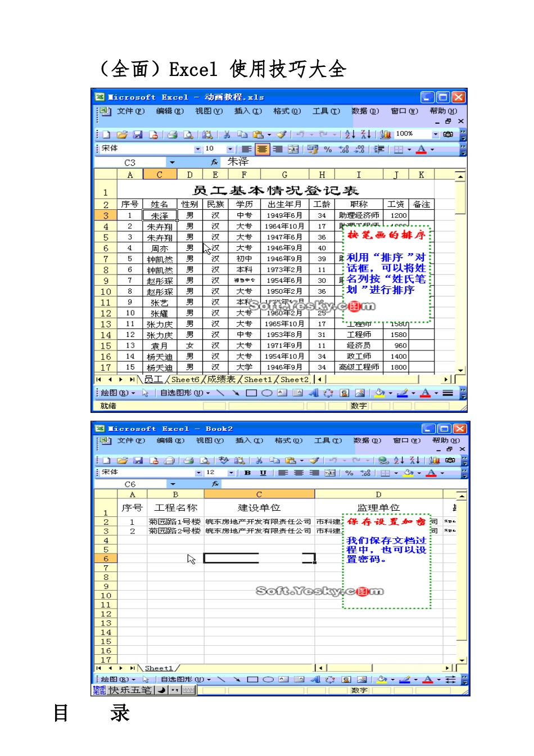Click 绘图 button in Book2 drawing toolbar
Screen dimensions: 534x756
tap(118, 679)
